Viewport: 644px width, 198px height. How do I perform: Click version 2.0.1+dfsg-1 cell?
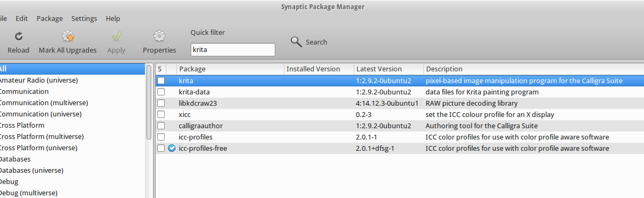click(375, 148)
